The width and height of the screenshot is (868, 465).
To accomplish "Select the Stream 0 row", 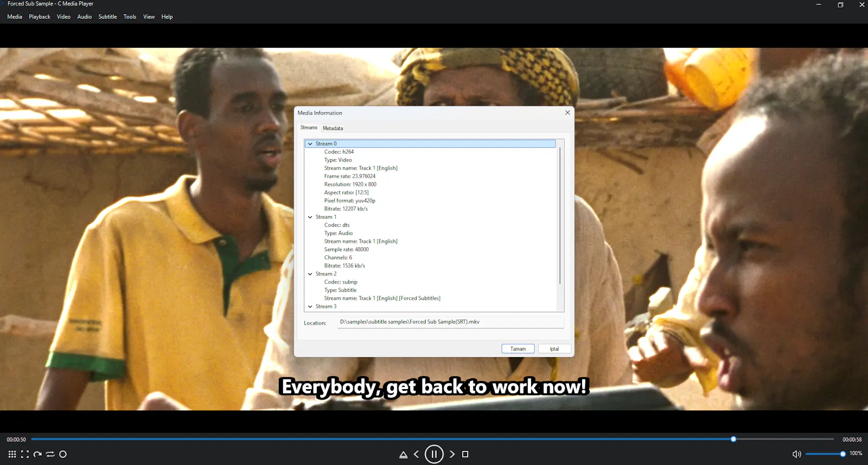I will point(431,144).
